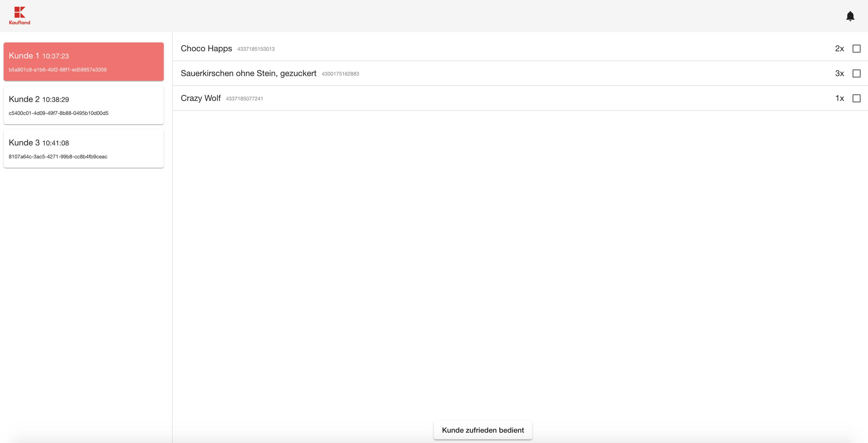Click the 2x quantity label
The width and height of the screenshot is (868, 443).
pos(839,48)
